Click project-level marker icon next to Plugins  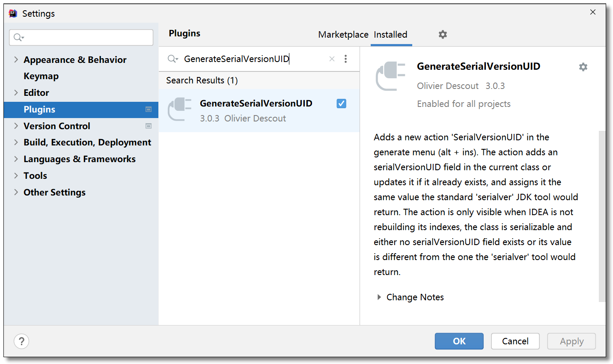click(x=149, y=109)
